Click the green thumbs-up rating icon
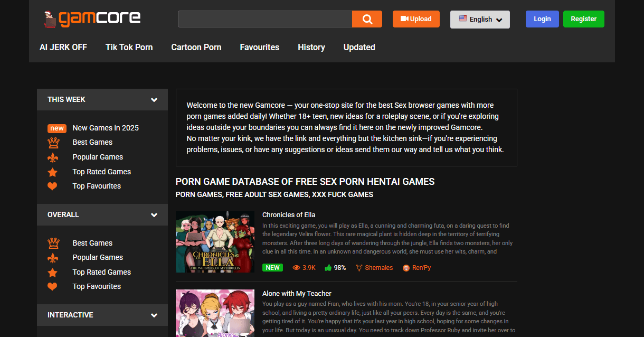The image size is (644, 337). [328, 268]
